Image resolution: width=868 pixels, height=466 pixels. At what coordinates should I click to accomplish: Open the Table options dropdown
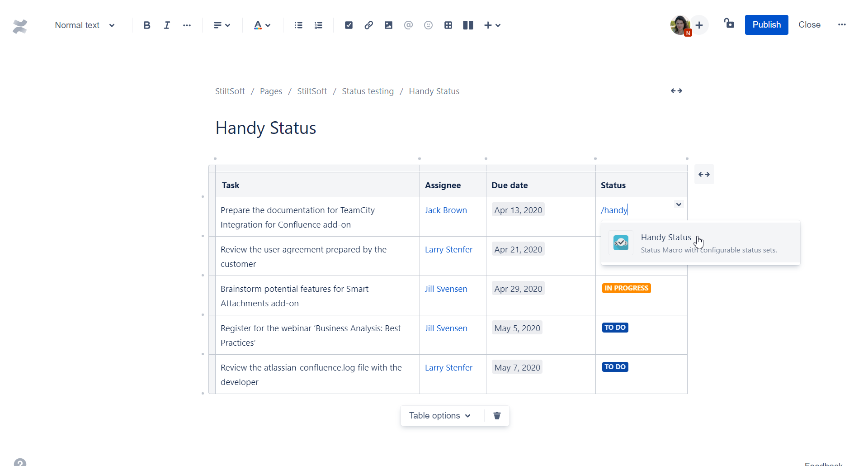[440, 415]
